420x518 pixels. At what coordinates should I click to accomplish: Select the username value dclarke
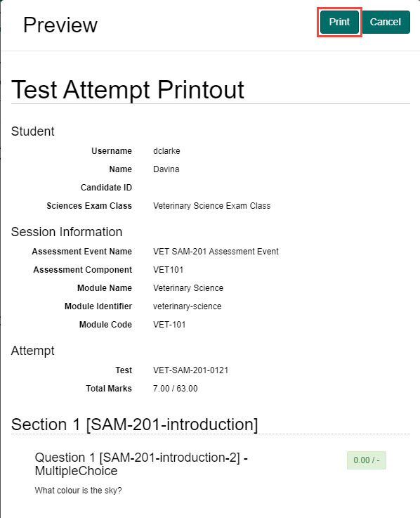[166, 151]
